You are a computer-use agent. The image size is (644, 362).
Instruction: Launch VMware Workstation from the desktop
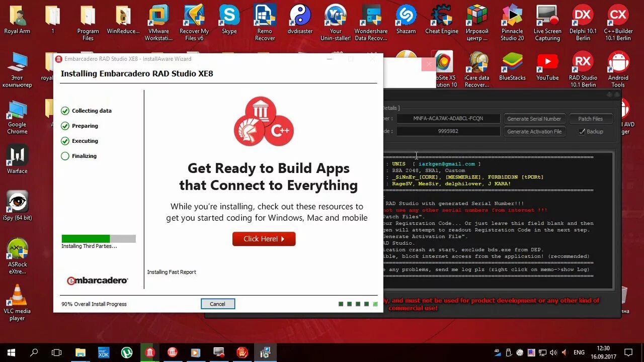(x=158, y=23)
